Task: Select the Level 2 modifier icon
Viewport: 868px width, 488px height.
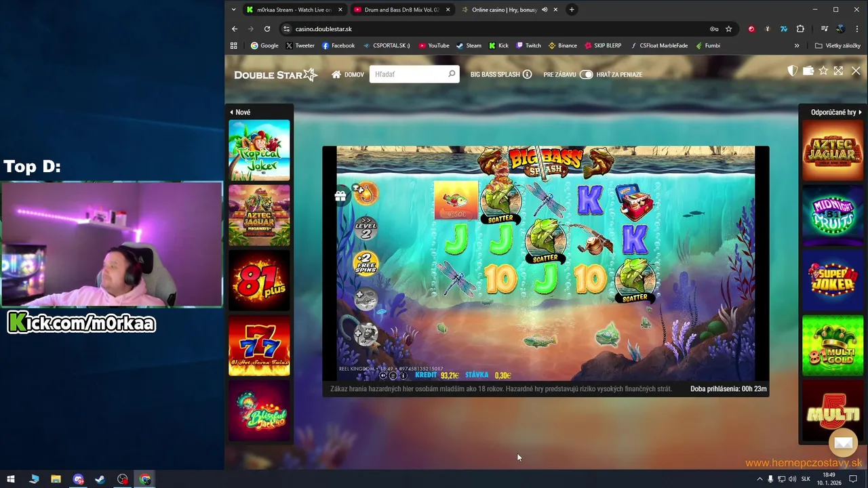Action: [x=366, y=228]
